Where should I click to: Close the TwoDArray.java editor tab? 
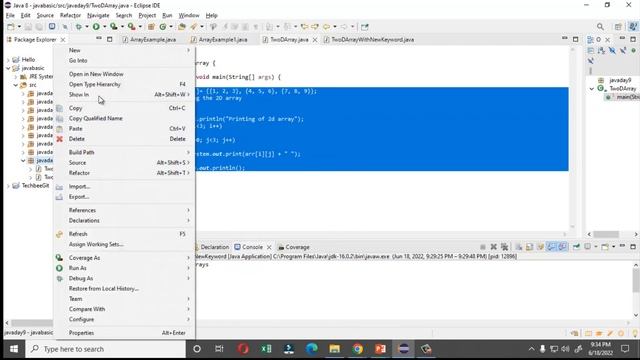315,40
